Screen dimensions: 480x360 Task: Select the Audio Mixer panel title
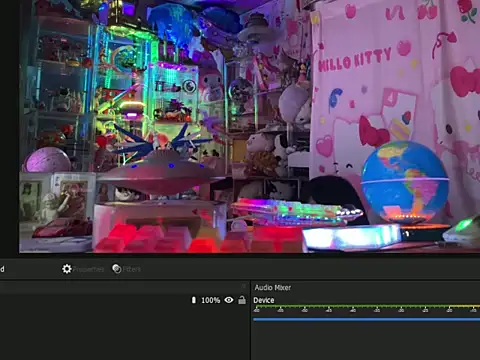[273, 287]
